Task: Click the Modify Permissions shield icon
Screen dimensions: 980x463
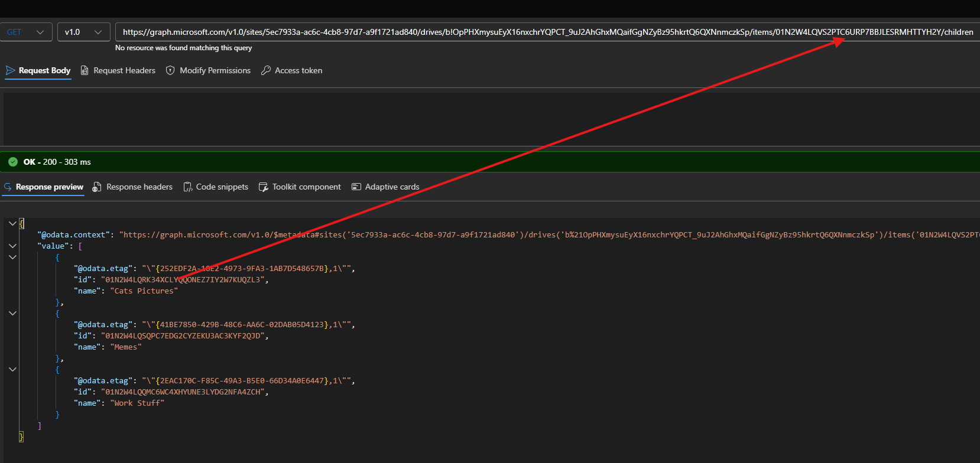Action: click(170, 70)
